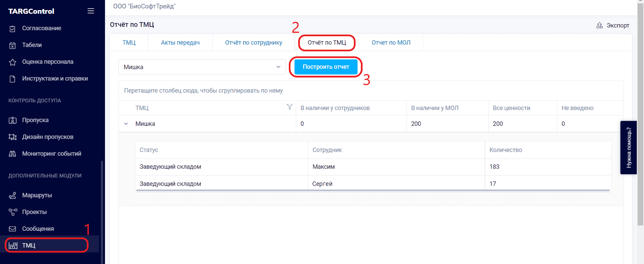This screenshot has width=644, height=264.
Task: Click the filter icon in ТМЦ column
Action: point(289,107)
